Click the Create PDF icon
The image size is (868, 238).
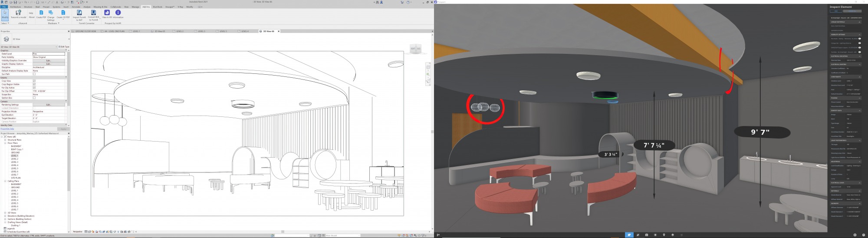41,13
